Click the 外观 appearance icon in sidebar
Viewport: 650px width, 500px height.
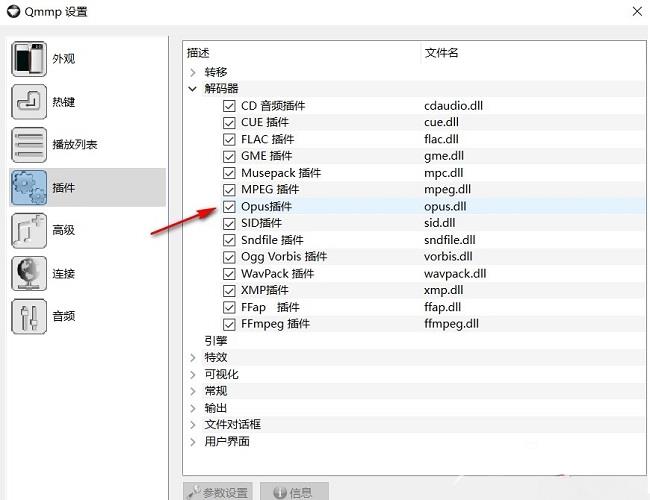point(29,59)
